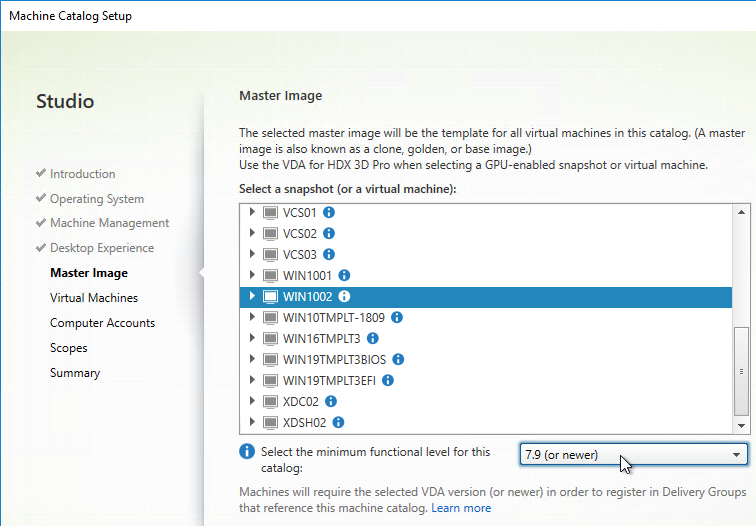This screenshot has width=756, height=526.
Task: Expand the selected WIN1002 node
Action: point(252,296)
